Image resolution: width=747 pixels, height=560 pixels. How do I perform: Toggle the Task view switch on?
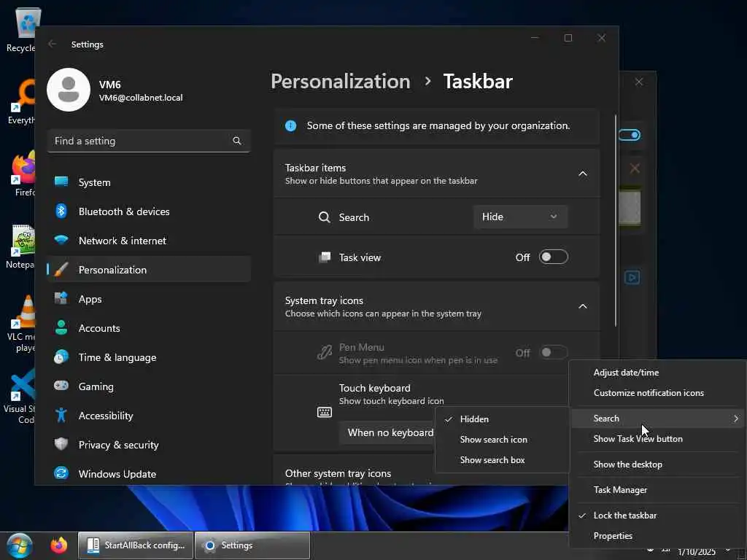[553, 257]
